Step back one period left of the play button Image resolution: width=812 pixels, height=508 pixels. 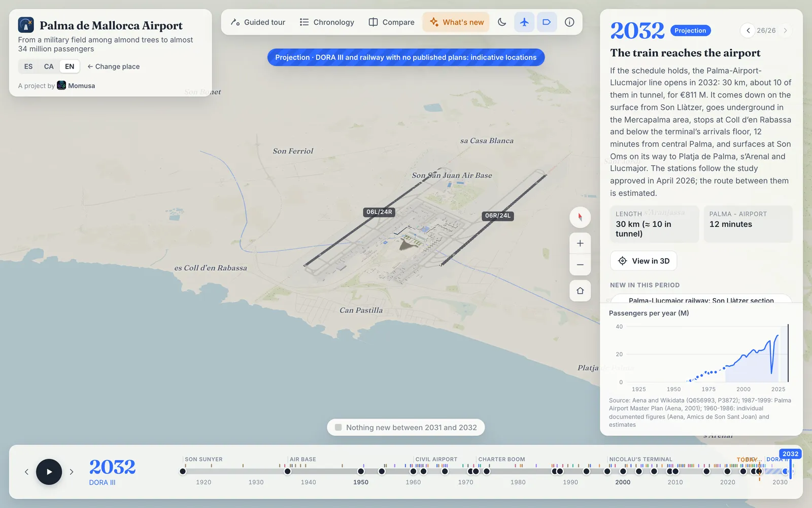click(26, 472)
